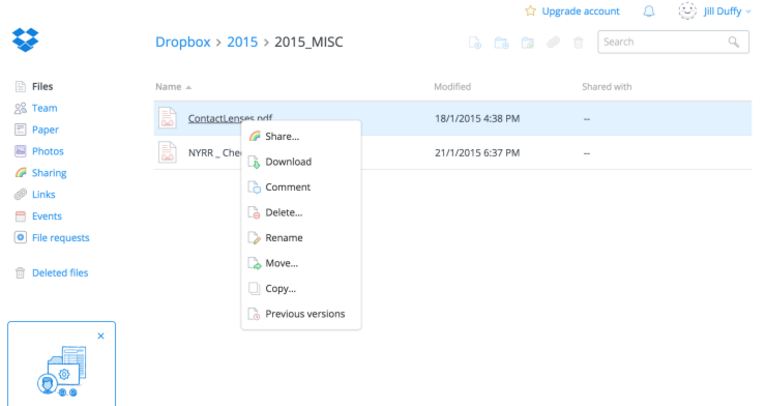The height and width of the screenshot is (406, 764).
Task: Click the ContactLenses.pdf file icon
Action: 167,118
